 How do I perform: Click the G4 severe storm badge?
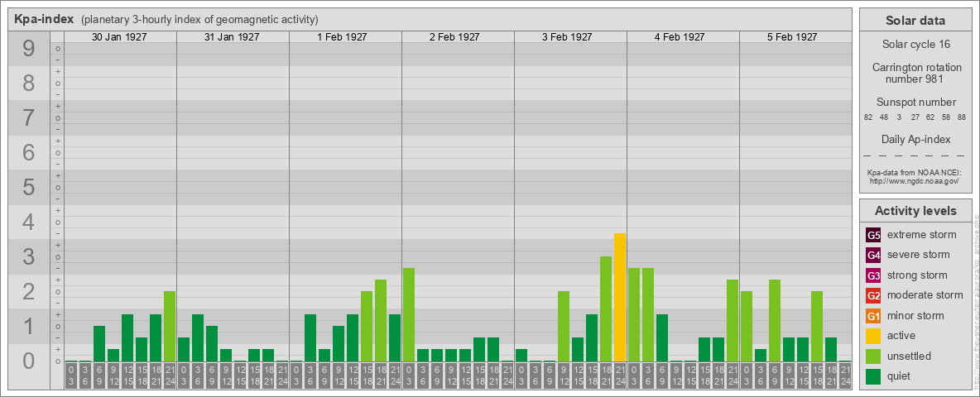click(873, 256)
